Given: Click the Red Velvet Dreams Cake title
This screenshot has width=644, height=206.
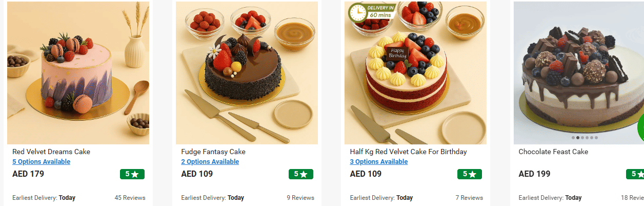Looking at the screenshot, I should (x=51, y=152).
